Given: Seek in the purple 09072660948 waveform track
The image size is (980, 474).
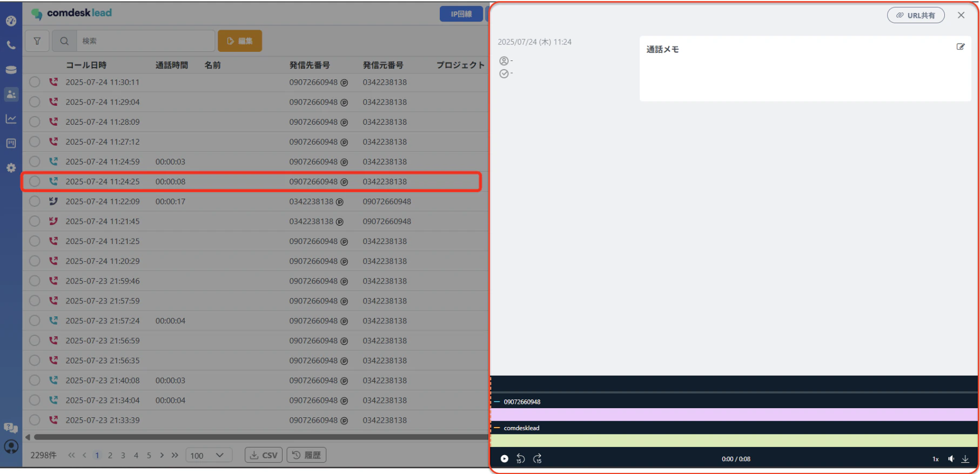Looking at the screenshot, I should (x=734, y=415).
